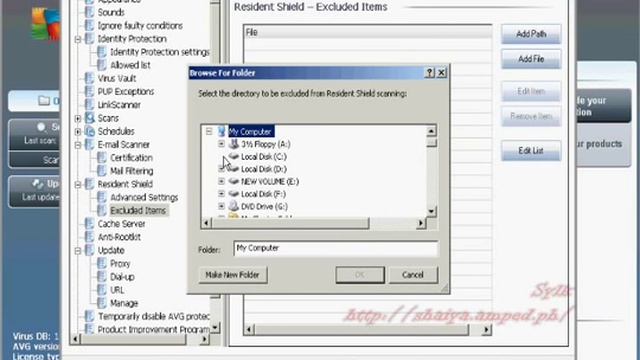Viewport: 640px width, 360px height.
Task: Click the My Computer icon in folder browser
Action: pos(221,131)
